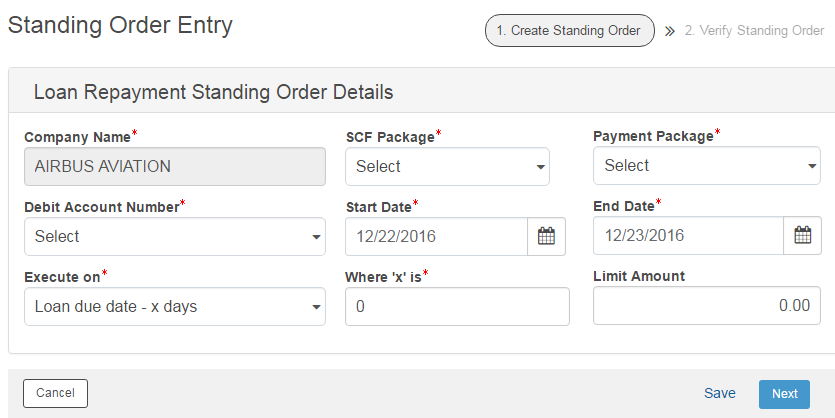Expand the SCF Package dropdown
Viewport: 835px width, 418px height.
[447, 167]
